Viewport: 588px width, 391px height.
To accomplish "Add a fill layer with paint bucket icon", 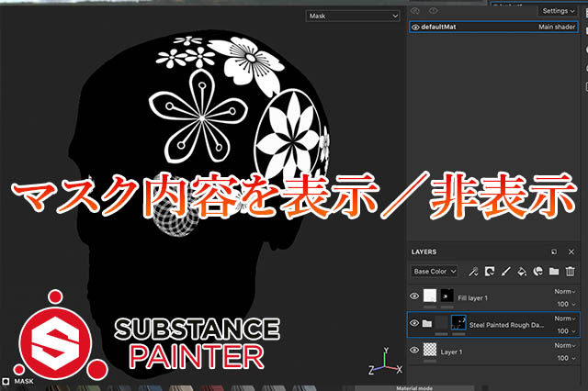I will 521,272.
